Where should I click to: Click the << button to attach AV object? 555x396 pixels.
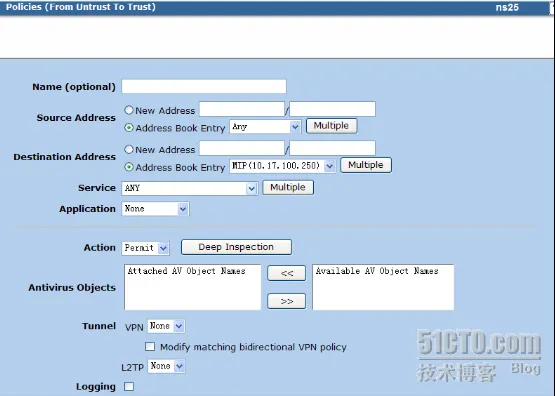point(286,273)
